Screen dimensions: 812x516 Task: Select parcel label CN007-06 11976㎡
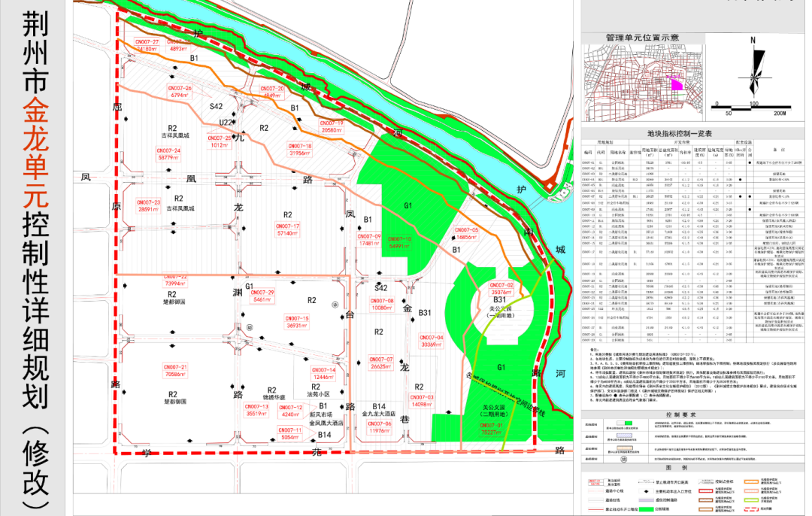pos(380,427)
